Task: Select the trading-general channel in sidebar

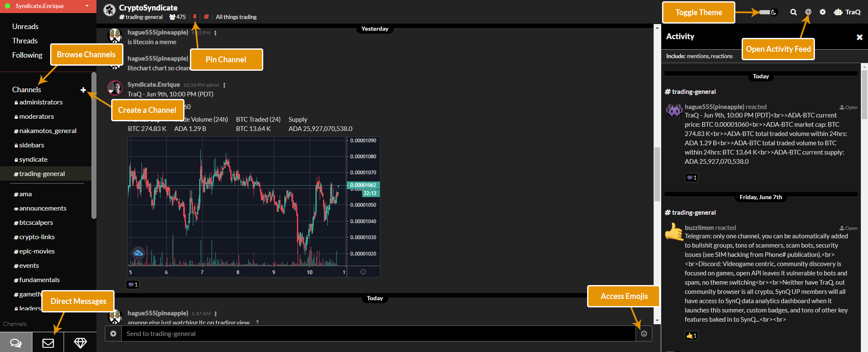Action: pos(45,174)
